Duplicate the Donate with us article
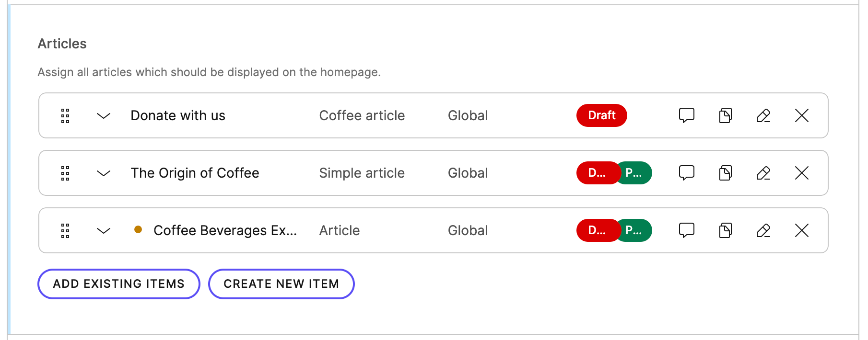This screenshot has width=868, height=340. pos(725,115)
